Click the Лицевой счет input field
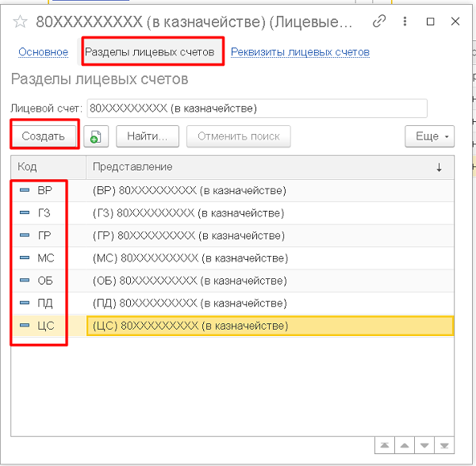 [256, 108]
